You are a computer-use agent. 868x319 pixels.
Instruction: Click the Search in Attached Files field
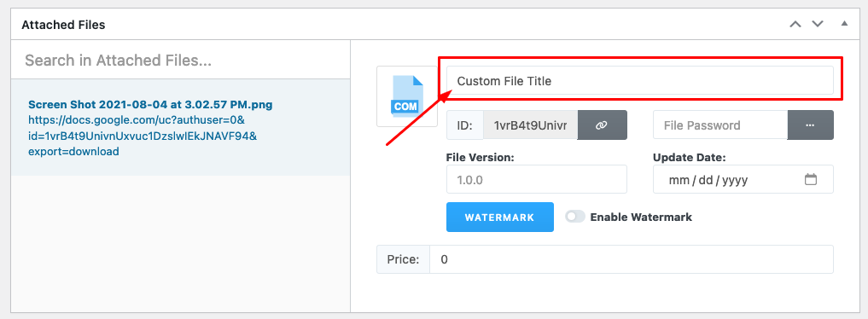(x=180, y=60)
